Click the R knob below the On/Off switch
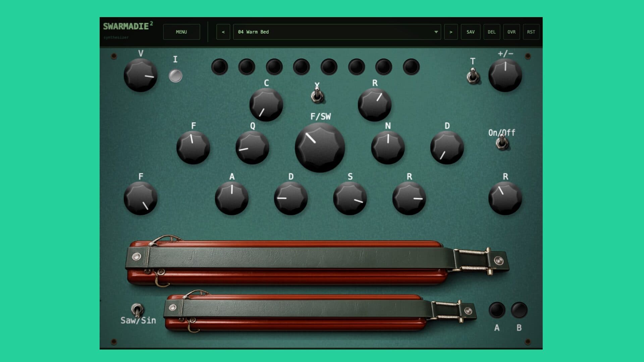Screen dimensions: 644x362 [x=505, y=198]
